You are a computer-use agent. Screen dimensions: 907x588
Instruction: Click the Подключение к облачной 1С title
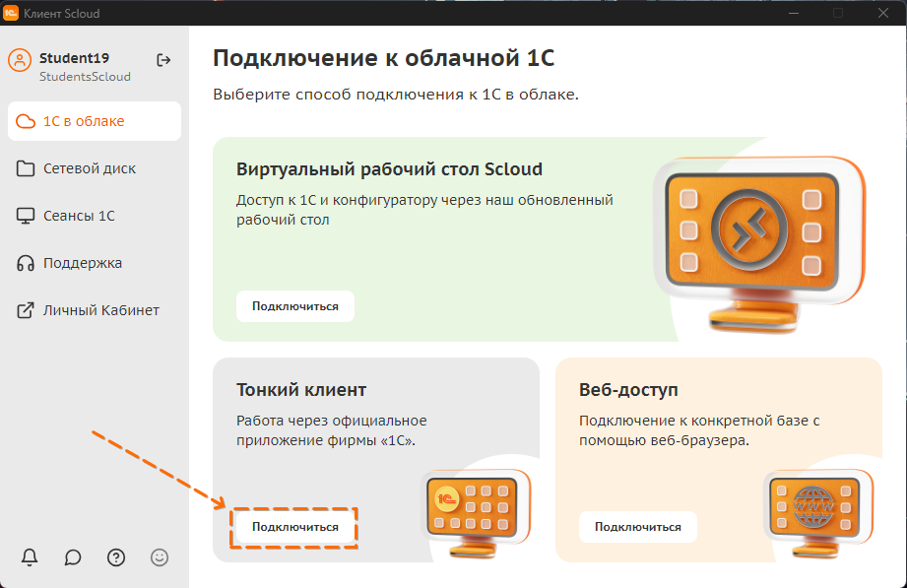click(383, 58)
